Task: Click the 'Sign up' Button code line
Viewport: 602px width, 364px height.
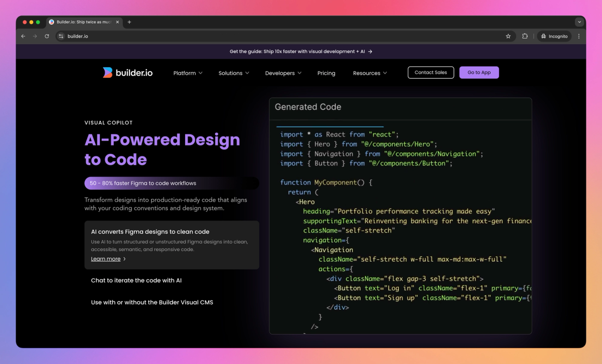Action: pos(432,298)
